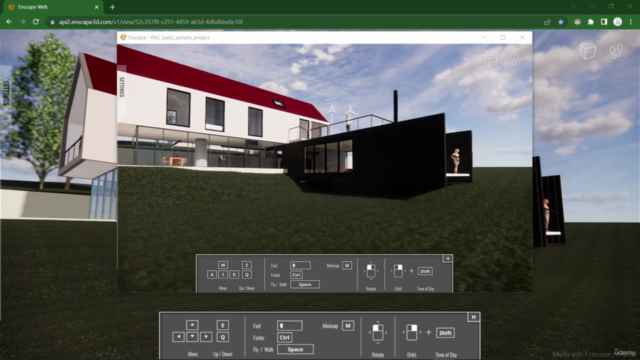640x360 pixels.
Task: Click the colored extension icon in toolbar
Action: click(x=577, y=22)
